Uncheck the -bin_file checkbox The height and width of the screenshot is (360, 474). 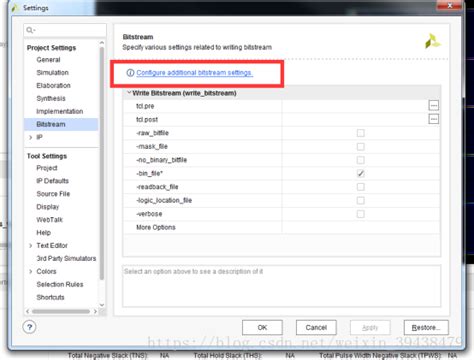[360, 173]
